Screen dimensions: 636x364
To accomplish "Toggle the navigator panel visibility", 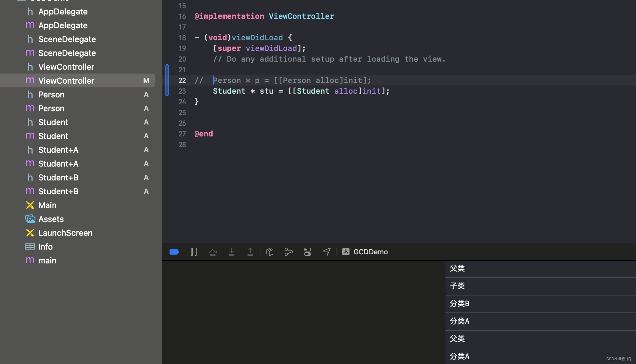I will point(174,251).
